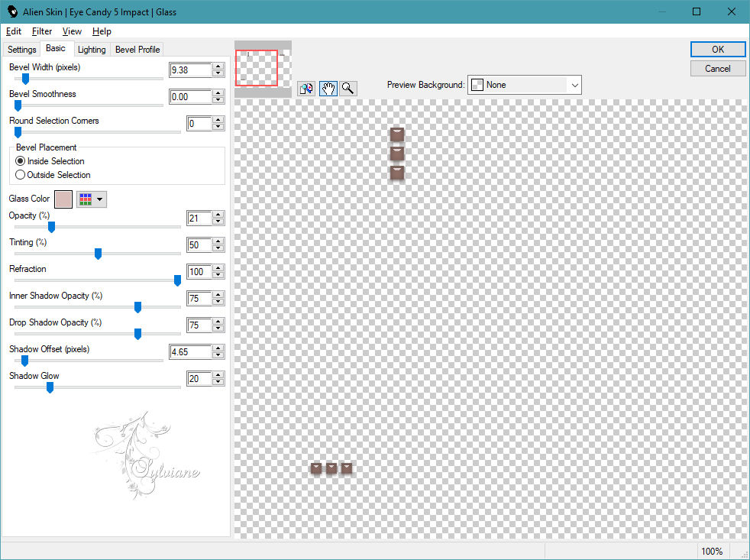Click the Tinting slider handle
The height and width of the screenshot is (560, 750).
tap(98, 254)
